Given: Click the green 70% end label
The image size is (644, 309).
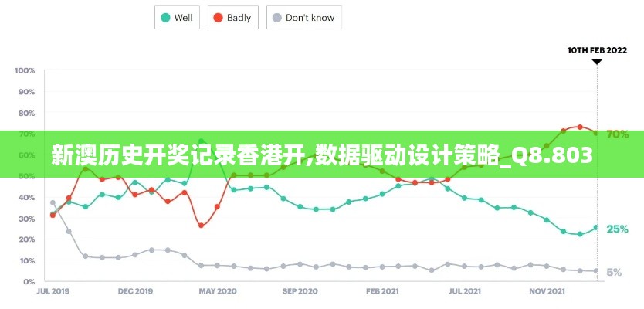Looking at the screenshot, I should pyautogui.click(x=617, y=134).
